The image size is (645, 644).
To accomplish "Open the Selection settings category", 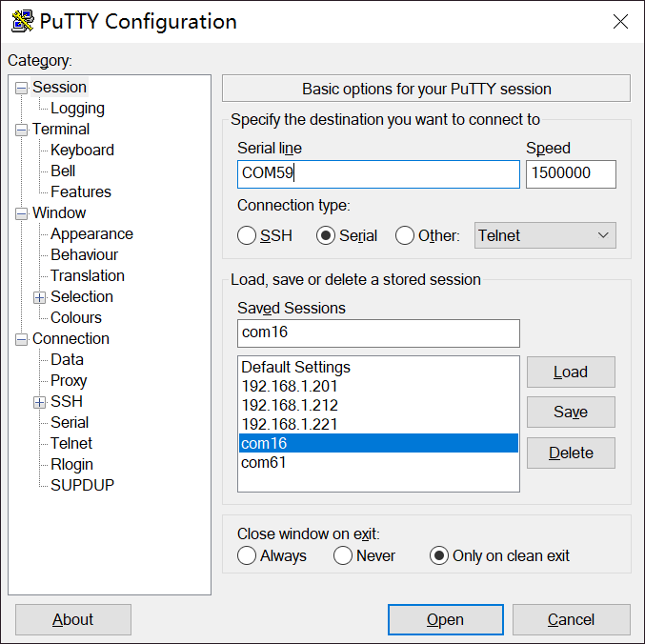I will (82, 297).
